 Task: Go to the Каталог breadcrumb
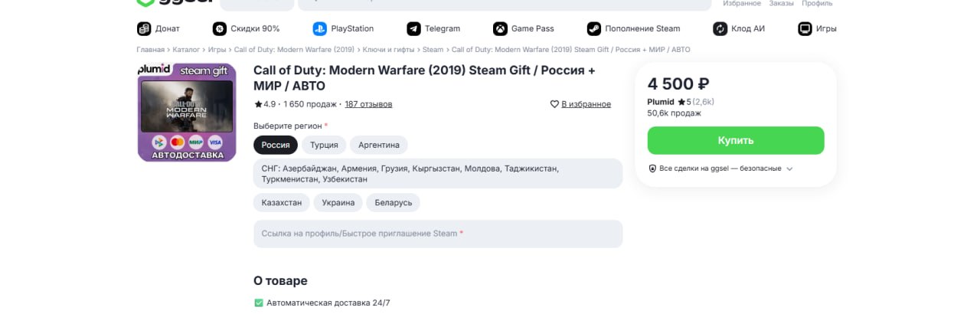pyautogui.click(x=186, y=50)
